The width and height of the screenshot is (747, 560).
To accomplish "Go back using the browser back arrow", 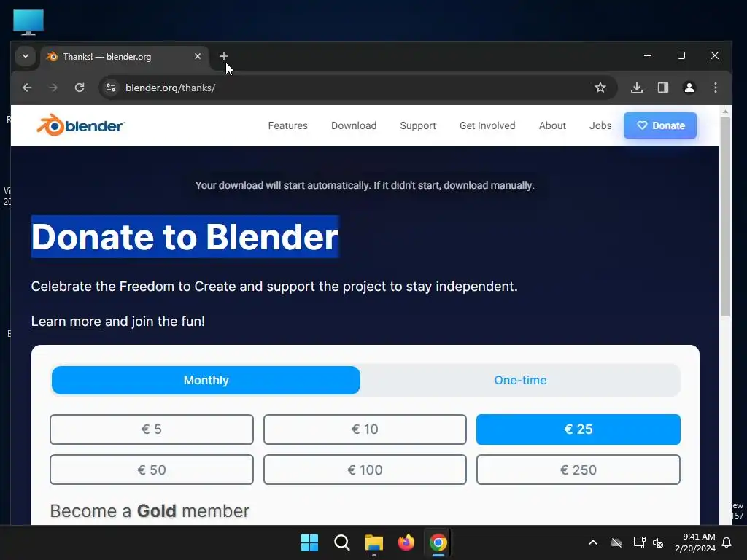I will [x=27, y=87].
